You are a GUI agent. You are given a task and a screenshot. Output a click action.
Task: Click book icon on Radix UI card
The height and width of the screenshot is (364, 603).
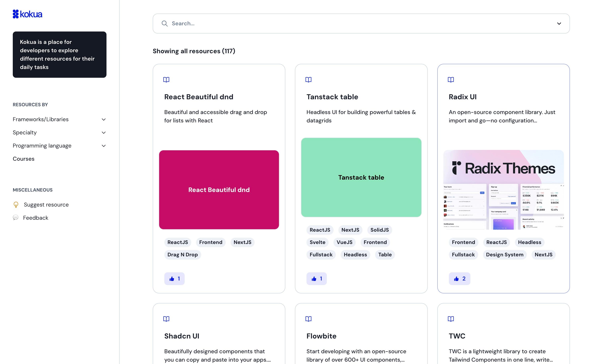pos(450,80)
